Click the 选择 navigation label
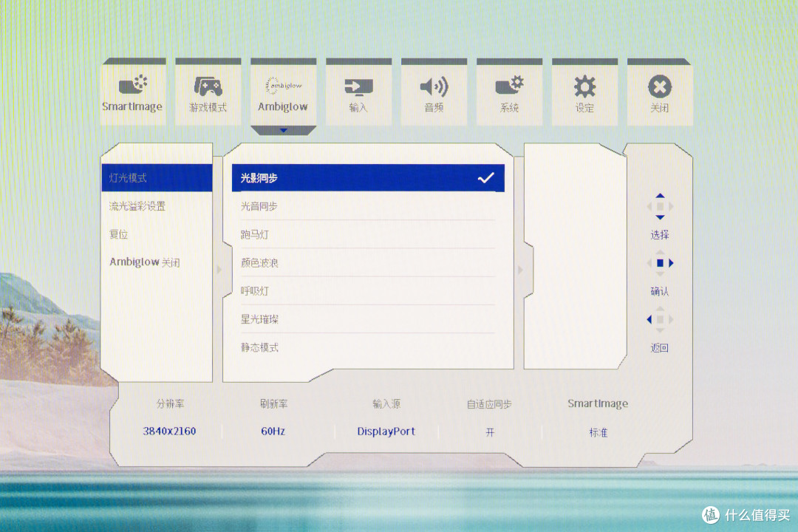Image resolution: width=798 pixels, height=532 pixels. pyautogui.click(x=660, y=235)
